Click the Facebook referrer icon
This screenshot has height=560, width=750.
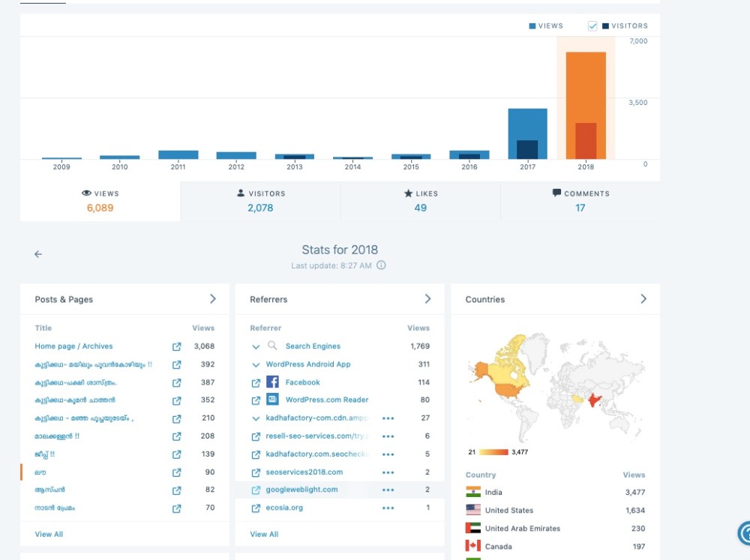click(x=272, y=382)
